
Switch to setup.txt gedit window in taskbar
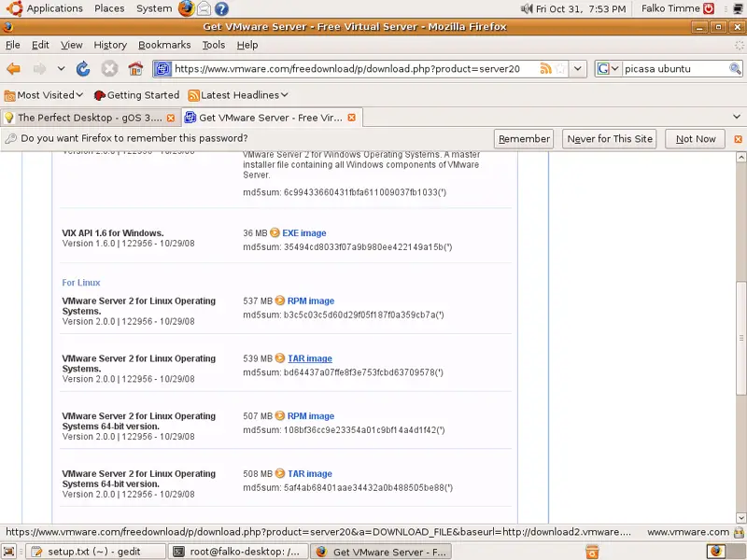(95, 552)
